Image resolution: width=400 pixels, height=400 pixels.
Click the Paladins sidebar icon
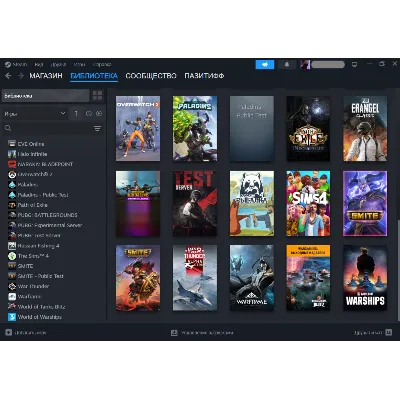[x=12, y=185]
